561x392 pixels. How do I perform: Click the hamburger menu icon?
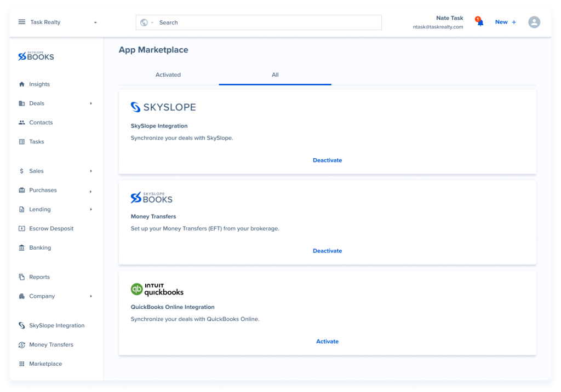coord(22,22)
